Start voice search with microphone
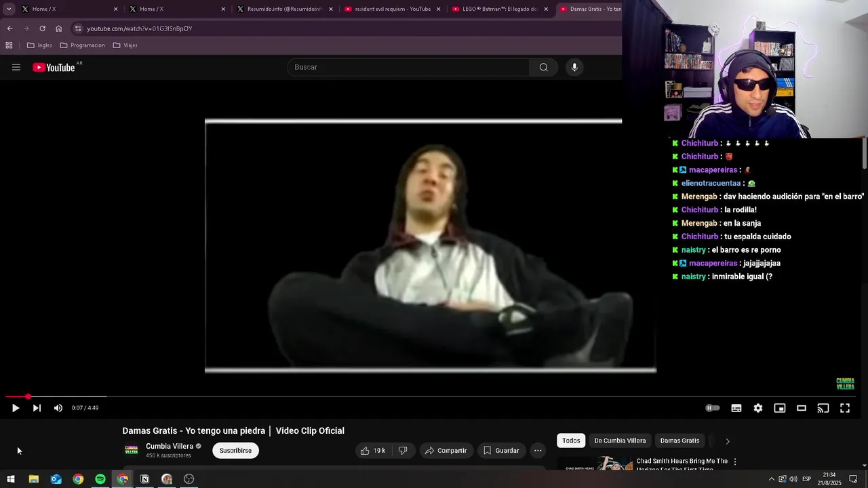Image resolution: width=868 pixels, height=488 pixels. tap(574, 67)
